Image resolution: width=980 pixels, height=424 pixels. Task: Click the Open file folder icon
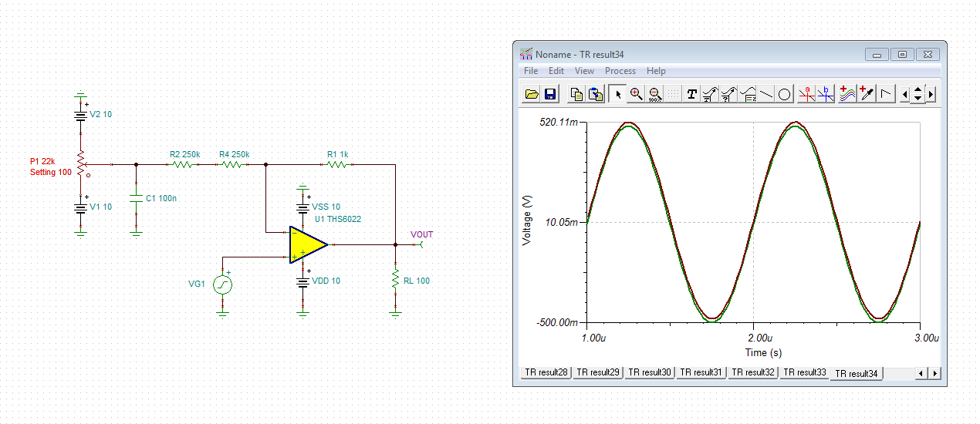click(x=531, y=94)
